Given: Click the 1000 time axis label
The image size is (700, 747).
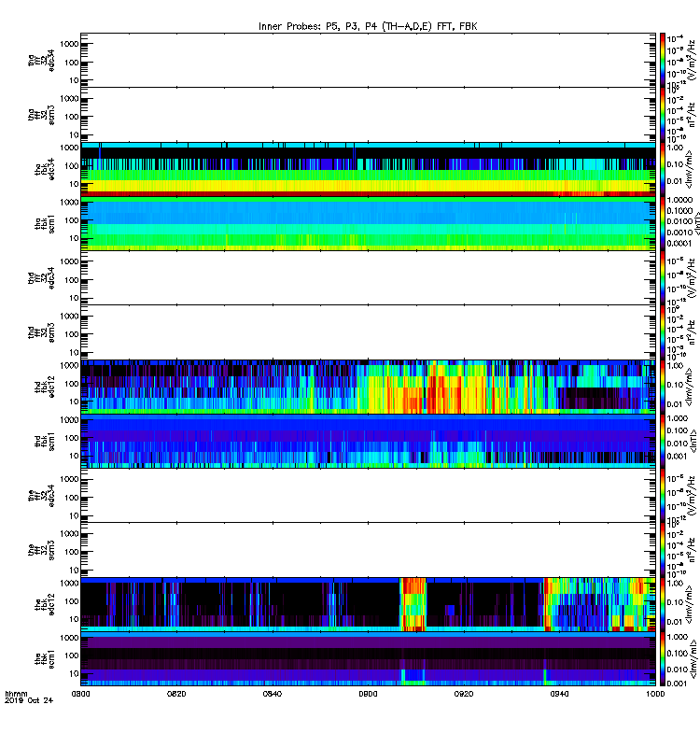Looking at the screenshot, I should tap(655, 694).
